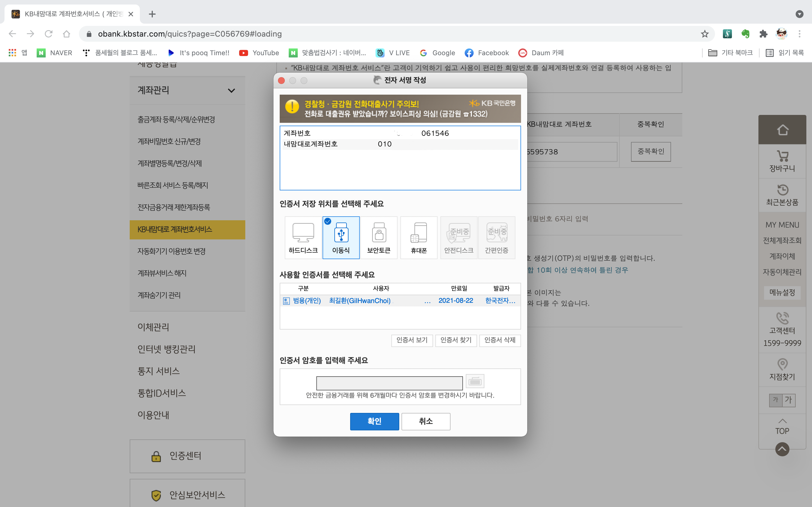Select smaller font size 가 toggle
Viewport: 812px width, 507px height.
775,400
